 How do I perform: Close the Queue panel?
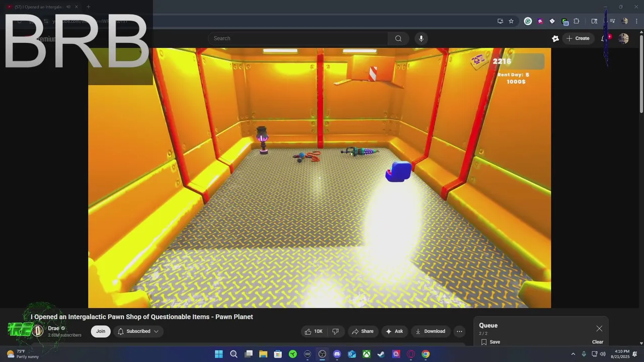coord(599,328)
